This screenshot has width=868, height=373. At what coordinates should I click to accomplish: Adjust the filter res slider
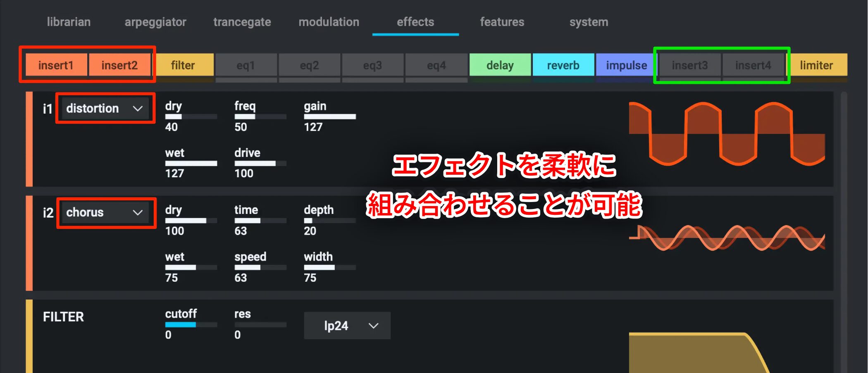[x=260, y=325]
